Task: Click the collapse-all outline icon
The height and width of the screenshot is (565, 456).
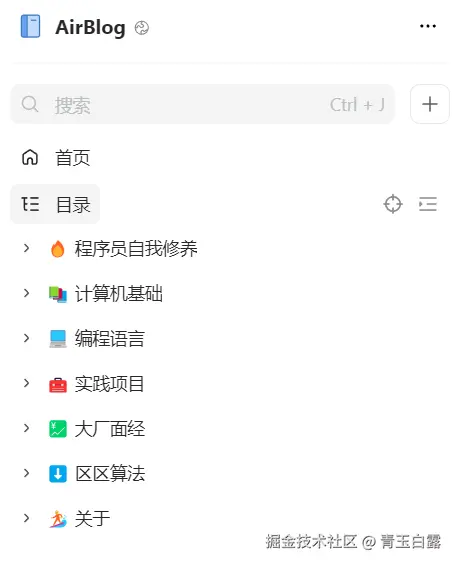Action: click(x=428, y=204)
